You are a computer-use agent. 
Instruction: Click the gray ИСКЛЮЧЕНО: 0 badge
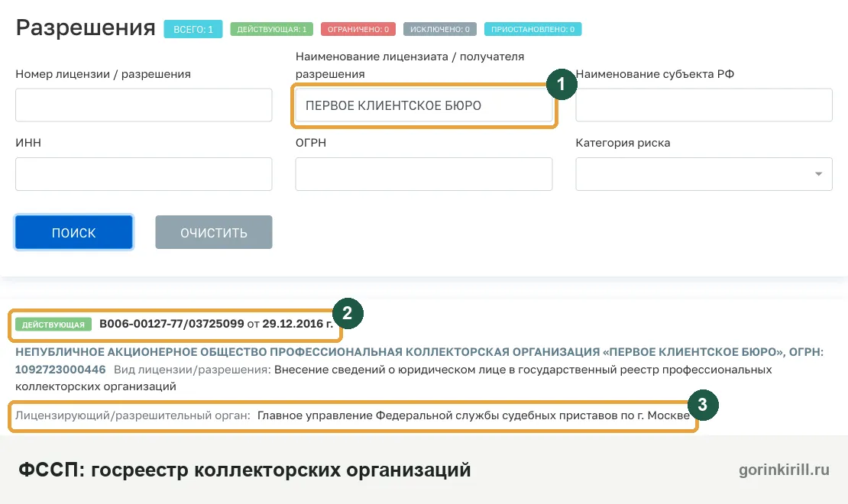(x=440, y=29)
